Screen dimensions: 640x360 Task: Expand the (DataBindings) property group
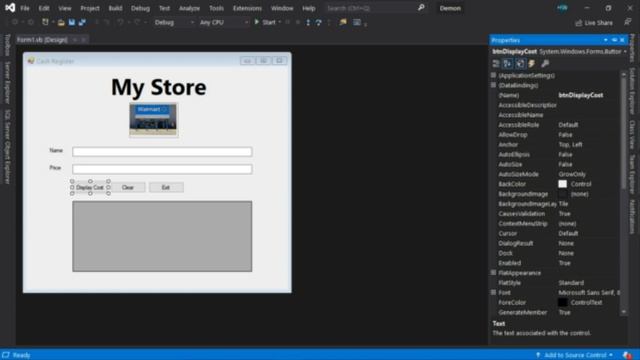[493, 85]
